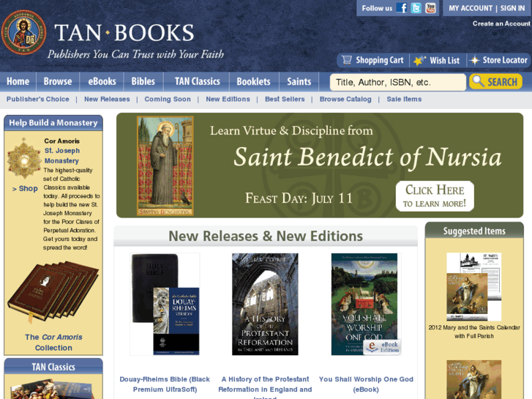This screenshot has height=399, width=532.
Task: Click the Help Build a Monastery header
Action: [x=53, y=123]
